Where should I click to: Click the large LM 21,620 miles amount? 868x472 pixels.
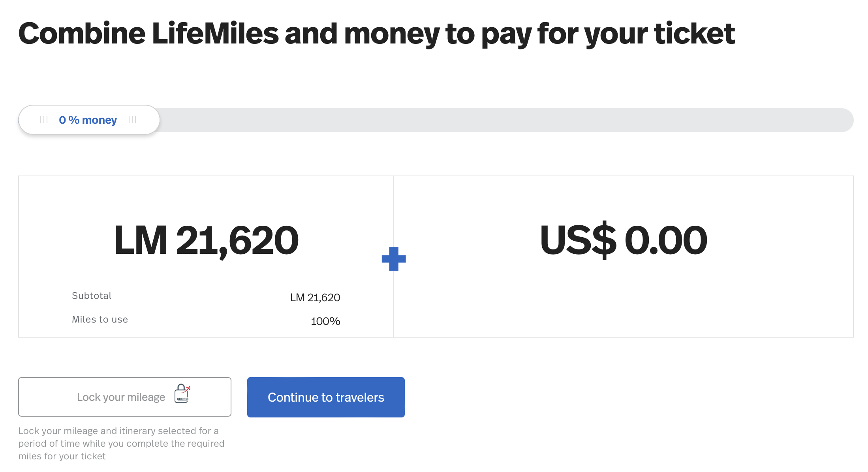(x=206, y=240)
